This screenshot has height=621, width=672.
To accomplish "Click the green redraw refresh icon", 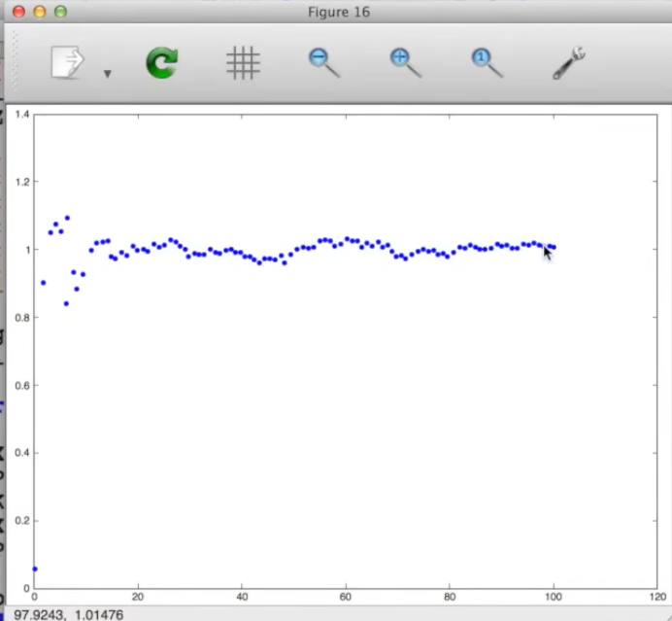I will tap(162, 62).
